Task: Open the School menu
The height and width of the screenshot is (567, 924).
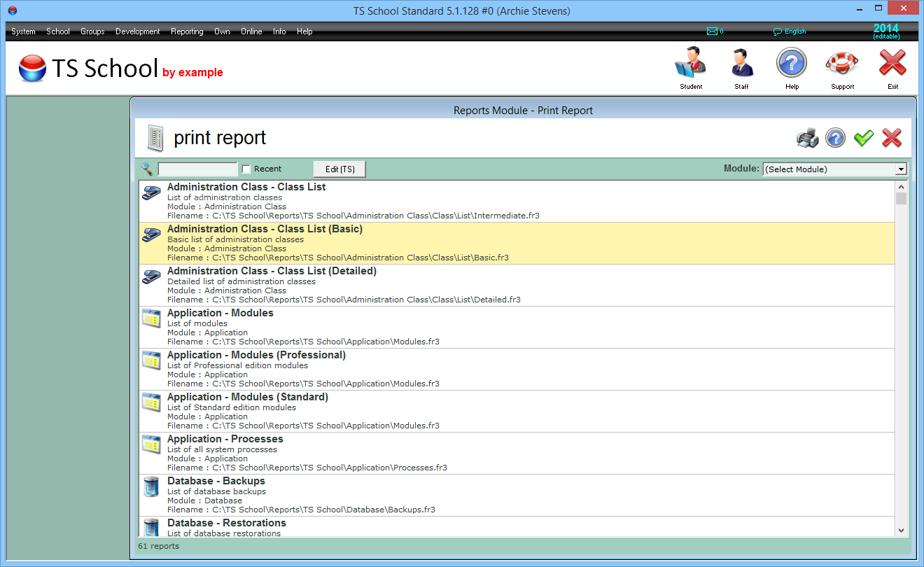Action: tap(58, 31)
